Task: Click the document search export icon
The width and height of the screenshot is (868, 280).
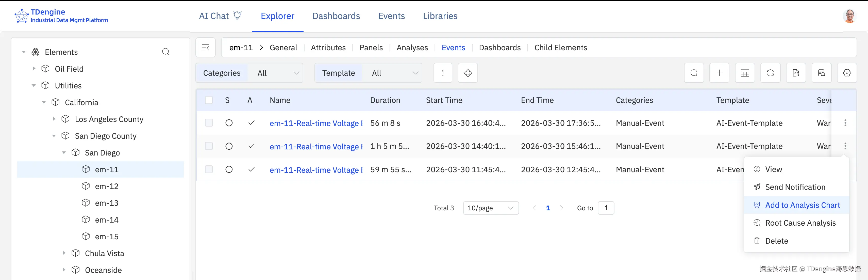Action: [822, 73]
